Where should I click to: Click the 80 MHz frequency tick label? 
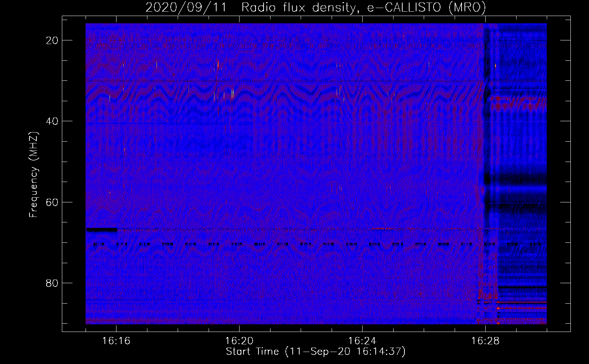52,283
